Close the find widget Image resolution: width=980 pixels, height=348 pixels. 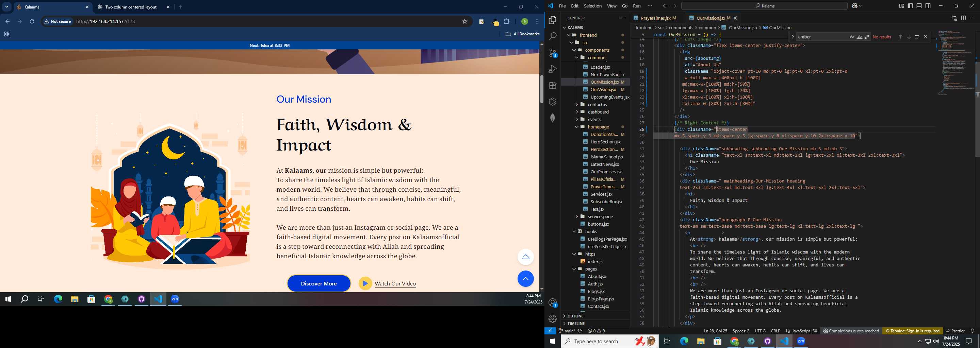pos(925,37)
